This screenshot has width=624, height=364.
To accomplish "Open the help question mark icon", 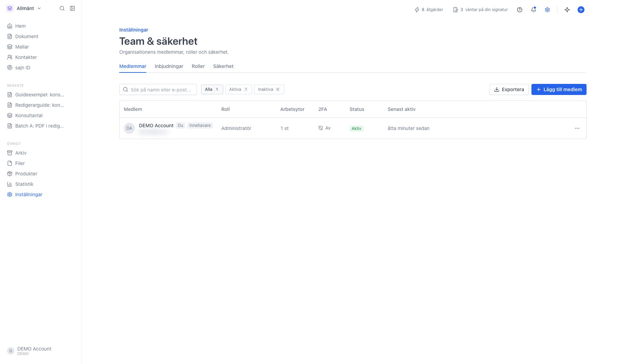I will click(520, 10).
